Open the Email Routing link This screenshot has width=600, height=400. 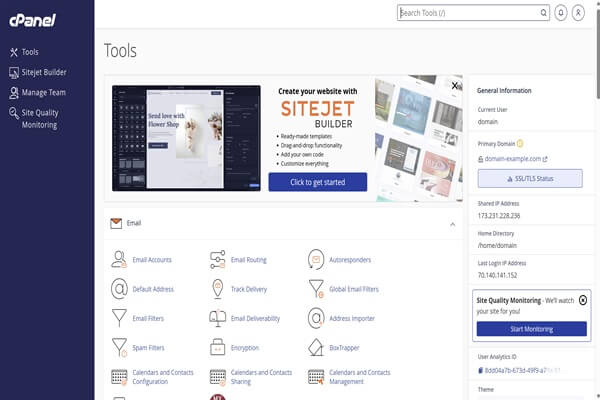point(249,260)
